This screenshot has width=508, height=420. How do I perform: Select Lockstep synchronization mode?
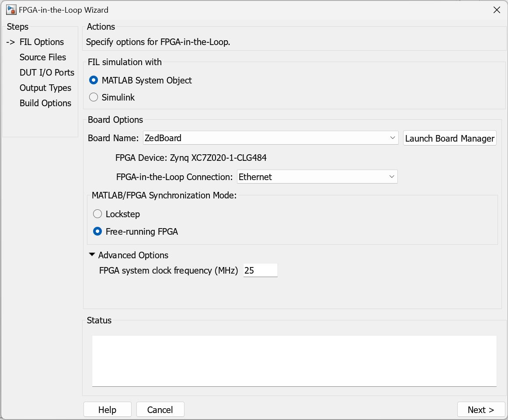97,214
